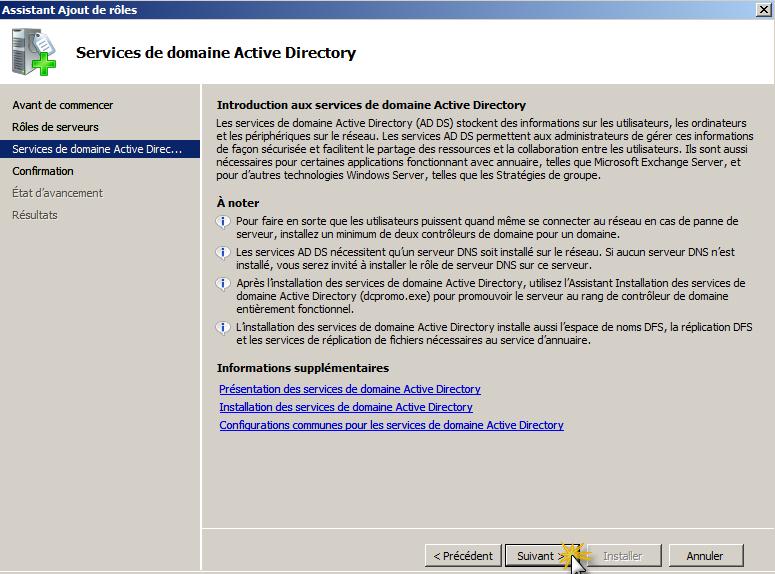Image resolution: width=775 pixels, height=574 pixels.
Task: Click info icon beside the two domain controllers note
Action: 223,221
